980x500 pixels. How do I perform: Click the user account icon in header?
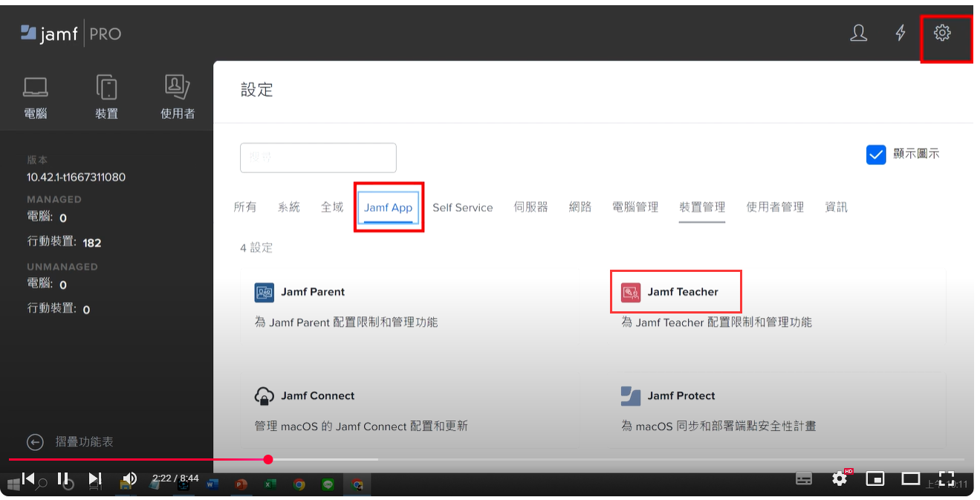tap(858, 33)
